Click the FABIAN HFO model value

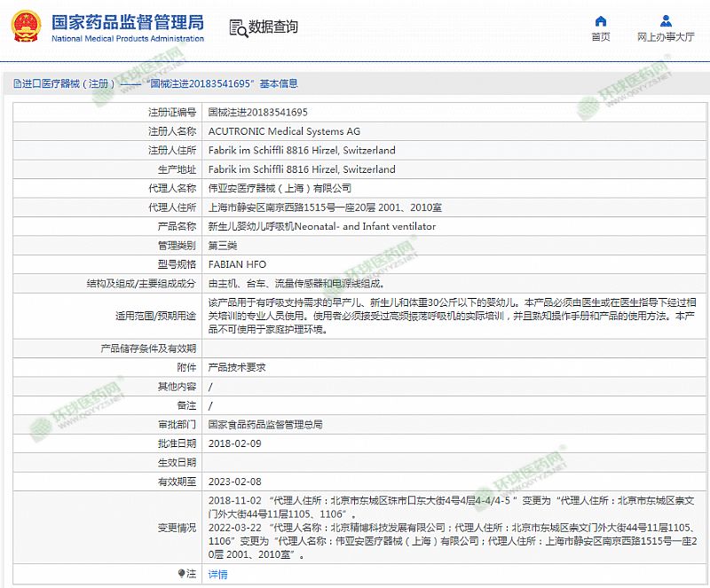[237, 264]
